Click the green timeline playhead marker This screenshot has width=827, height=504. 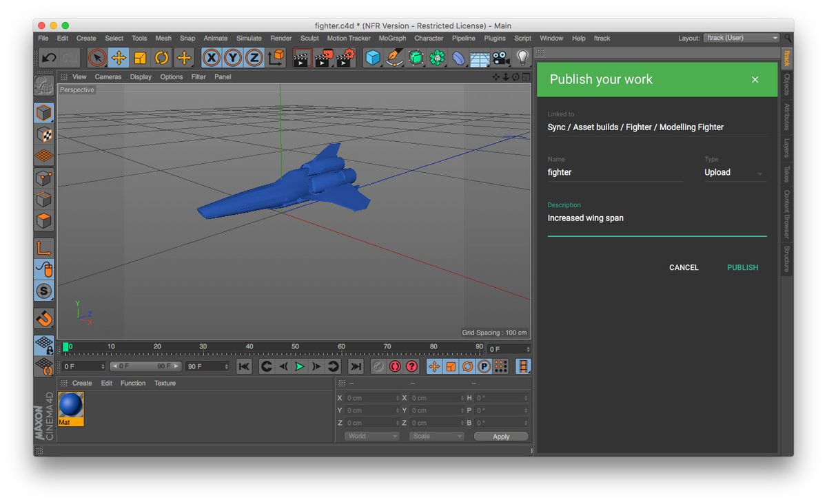65,346
